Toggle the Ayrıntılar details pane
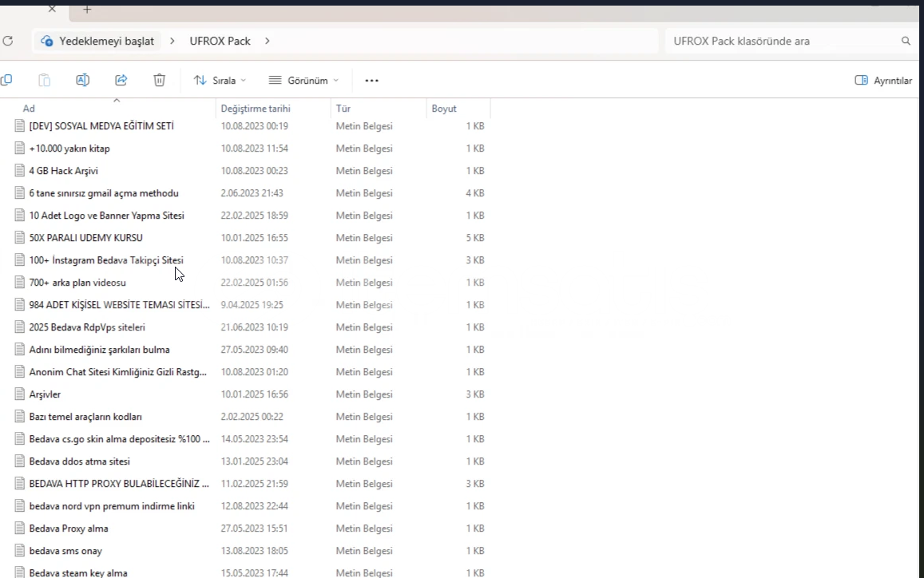This screenshot has width=924, height=578. point(882,81)
